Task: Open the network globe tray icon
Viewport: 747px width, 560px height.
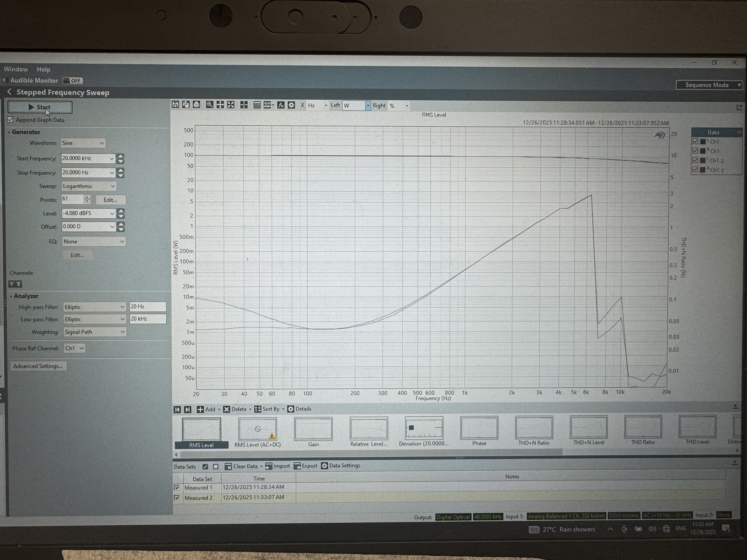Action: click(666, 529)
